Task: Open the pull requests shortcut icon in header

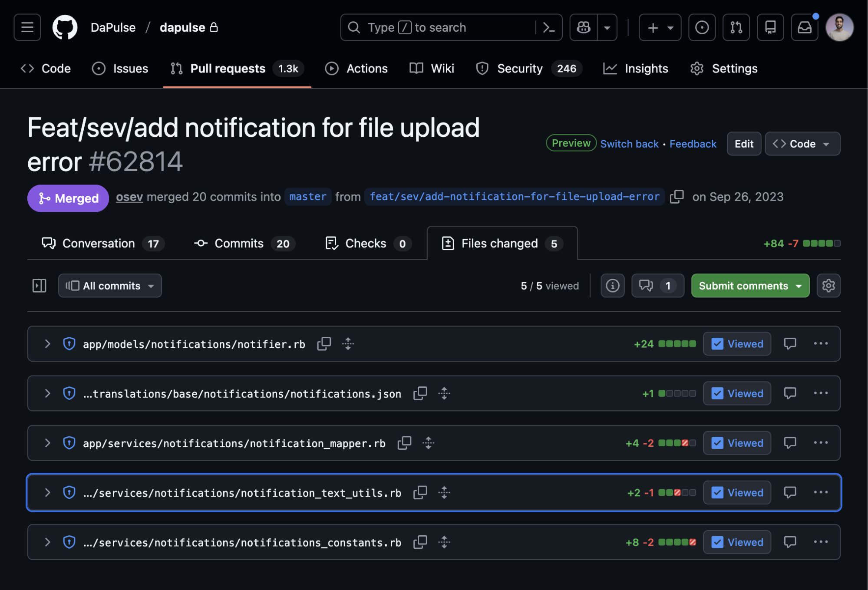Action: point(736,27)
